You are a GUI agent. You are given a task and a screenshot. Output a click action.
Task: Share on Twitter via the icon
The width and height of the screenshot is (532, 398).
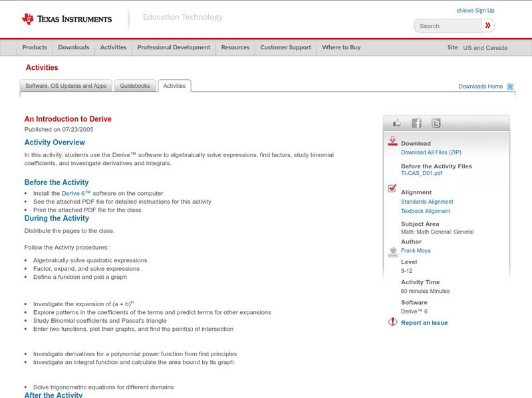[436, 123]
